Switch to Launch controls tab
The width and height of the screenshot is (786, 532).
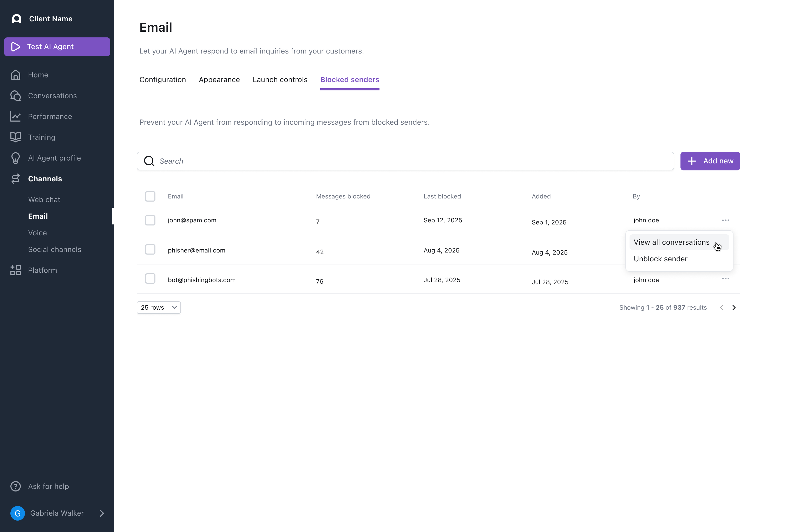[280, 80]
